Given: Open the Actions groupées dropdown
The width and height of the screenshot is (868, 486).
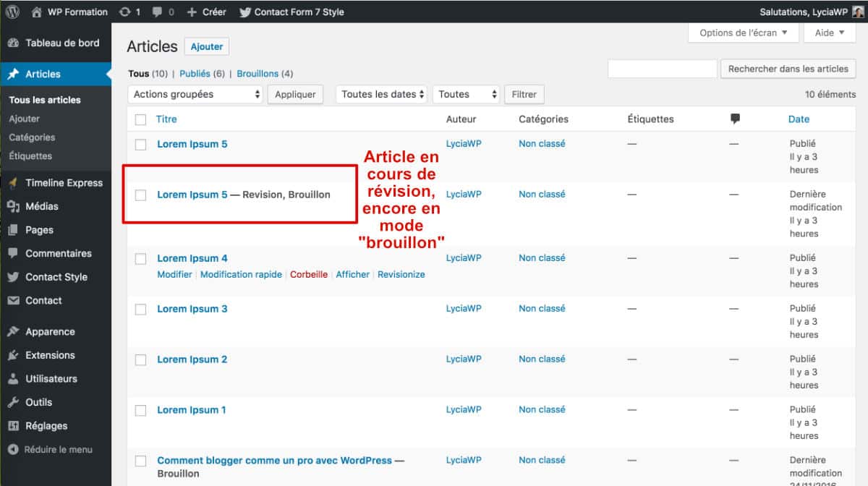Looking at the screenshot, I should (x=194, y=94).
